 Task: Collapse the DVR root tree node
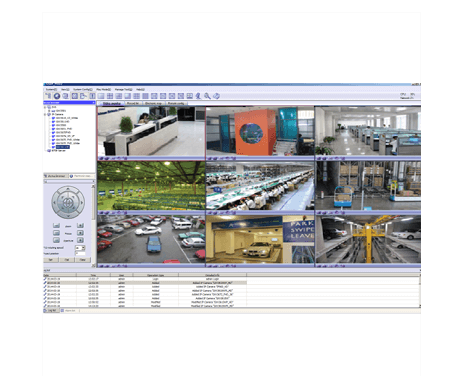(x=45, y=107)
